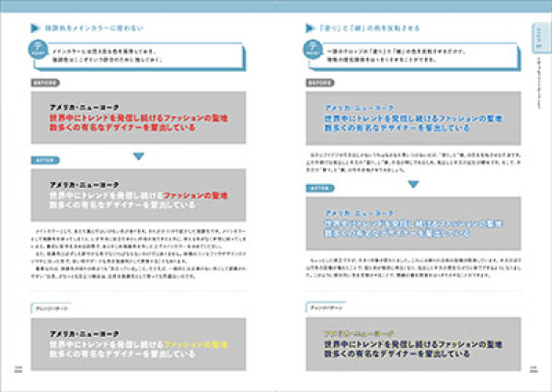Click the アレンジパターン label on the left page
This screenshot has width=552, height=392.
coord(51,308)
